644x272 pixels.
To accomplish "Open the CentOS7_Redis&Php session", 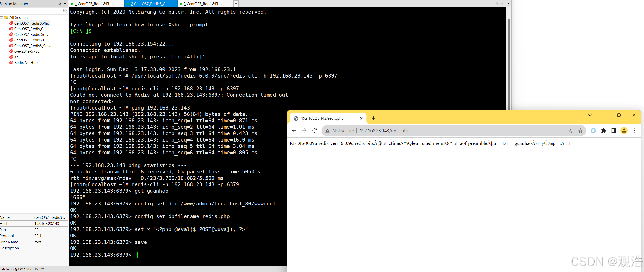I will [x=31, y=23].
